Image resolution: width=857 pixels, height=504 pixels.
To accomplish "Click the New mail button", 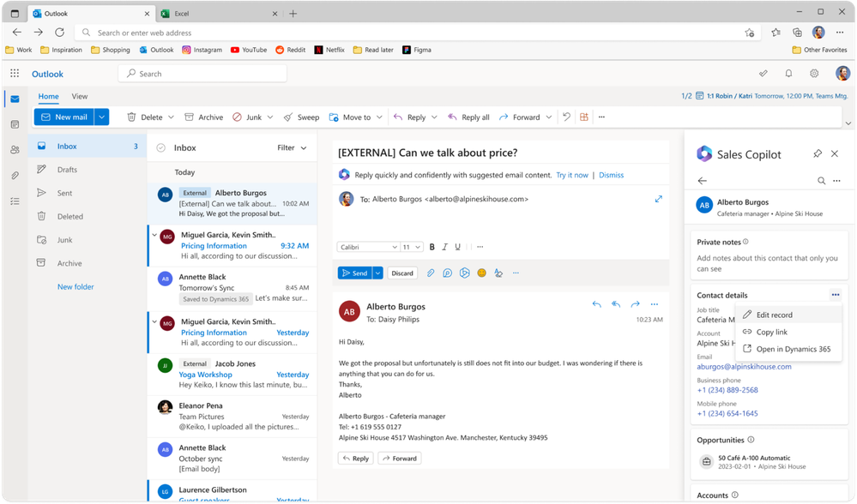I will pos(64,117).
